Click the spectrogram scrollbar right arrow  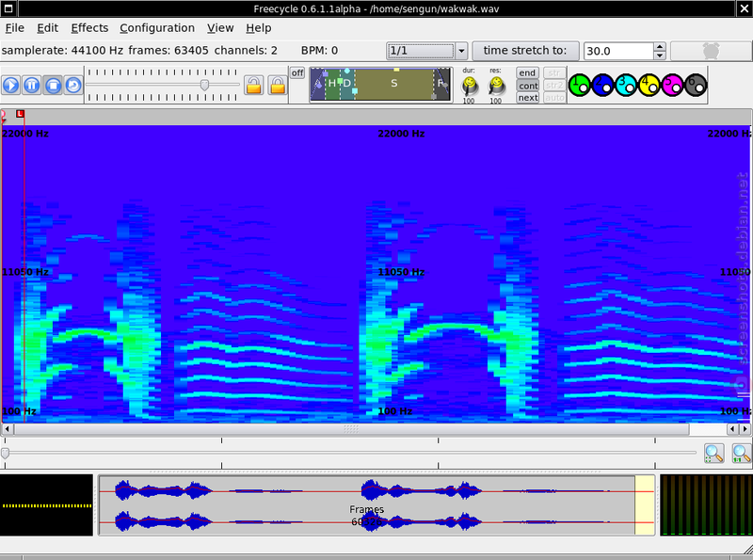pyautogui.click(x=745, y=429)
